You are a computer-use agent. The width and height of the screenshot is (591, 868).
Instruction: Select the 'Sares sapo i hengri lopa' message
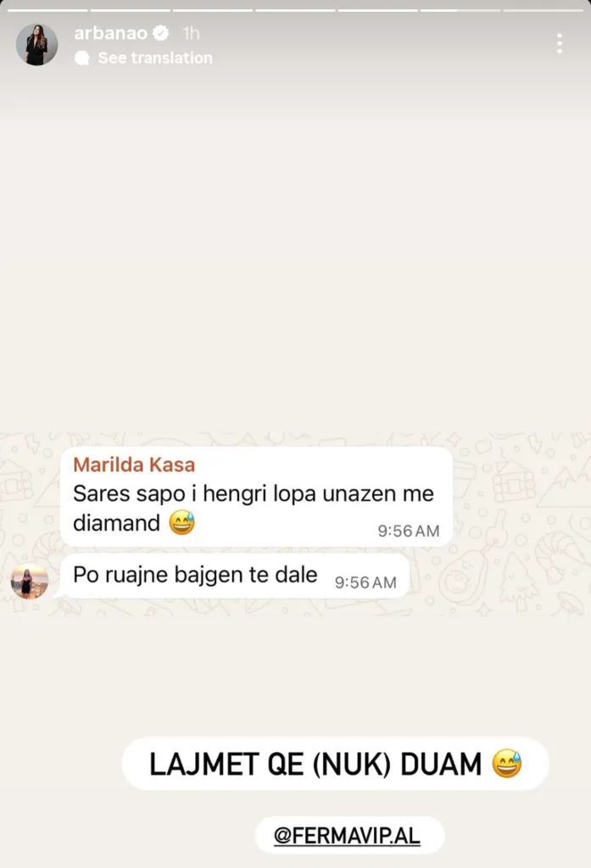pyautogui.click(x=256, y=497)
